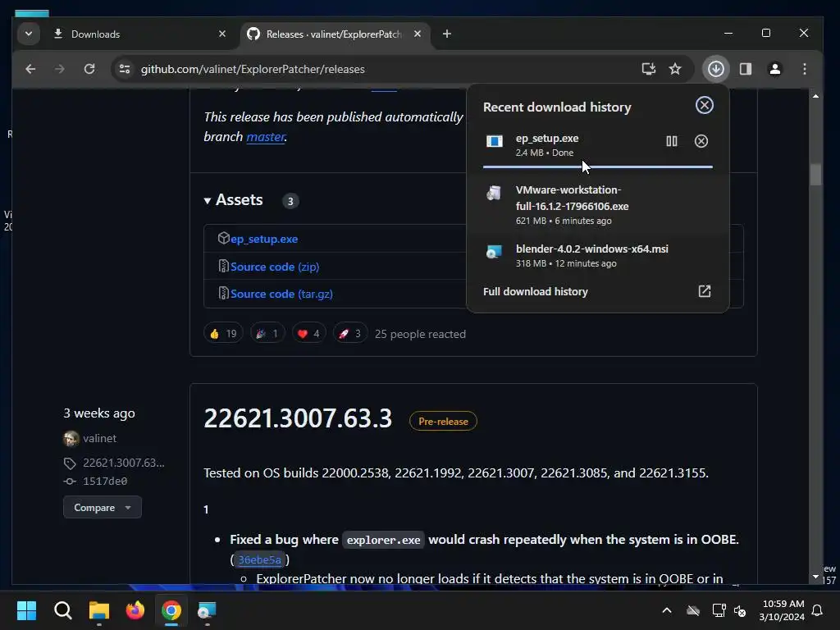Toggle the rocket reaction 3

(x=349, y=334)
